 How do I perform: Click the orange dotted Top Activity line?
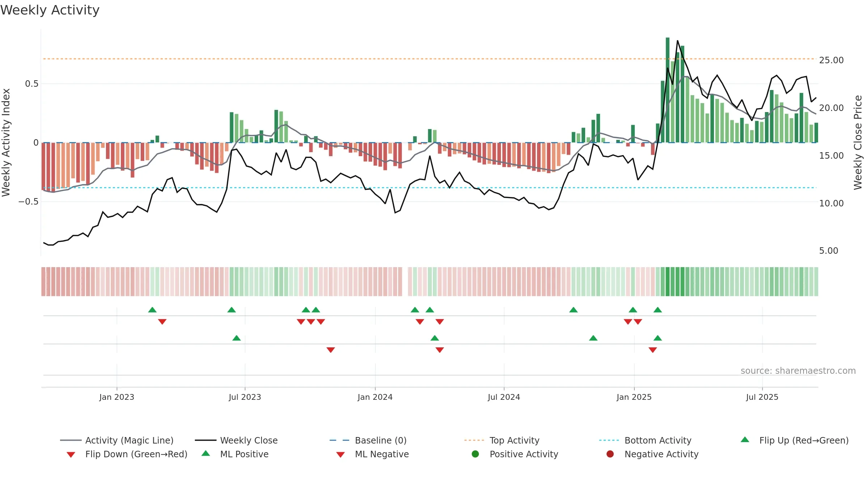point(429,59)
